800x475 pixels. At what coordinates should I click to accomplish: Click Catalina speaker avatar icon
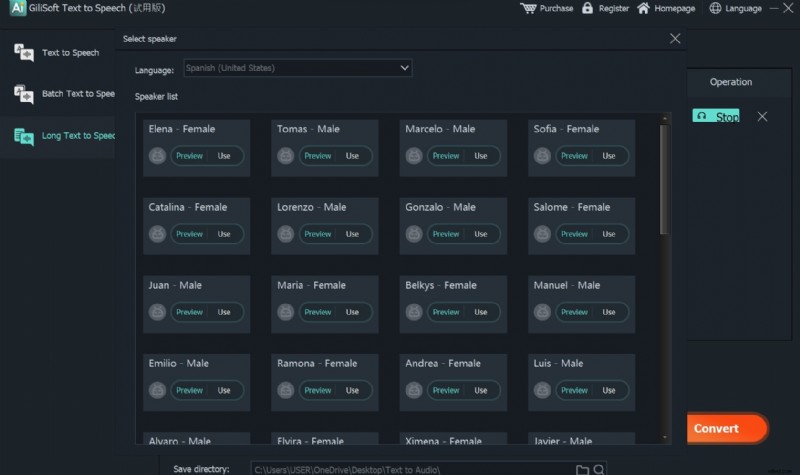click(157, 234)
